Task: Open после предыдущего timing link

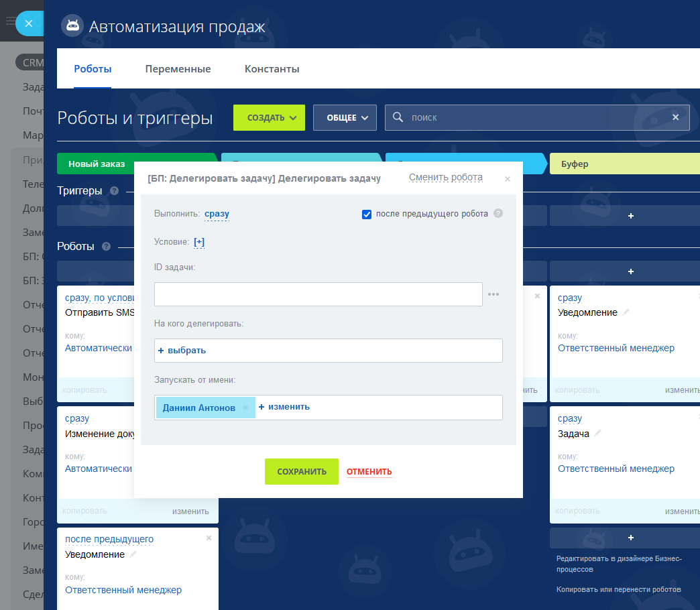Action: tap(109, 539)
